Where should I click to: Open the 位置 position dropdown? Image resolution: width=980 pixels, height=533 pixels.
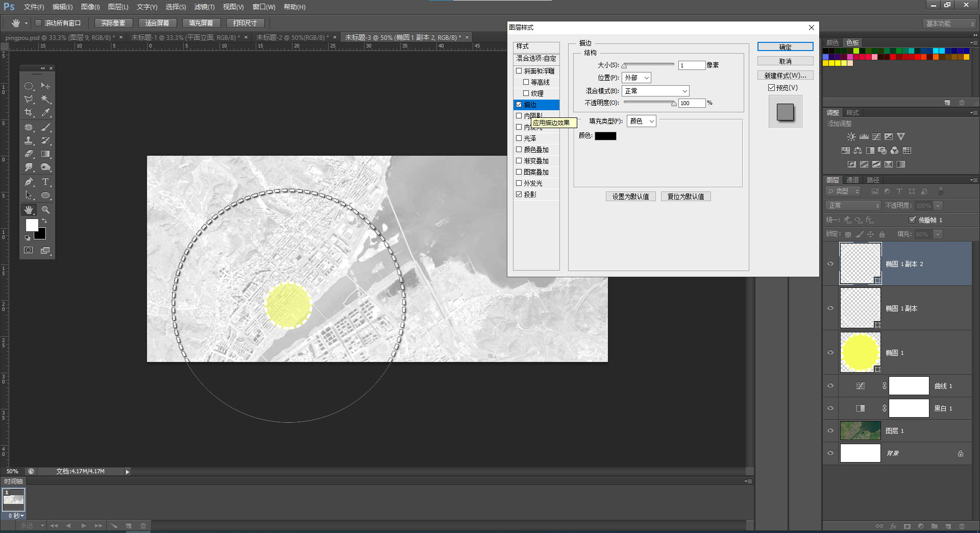coord(636,78)
